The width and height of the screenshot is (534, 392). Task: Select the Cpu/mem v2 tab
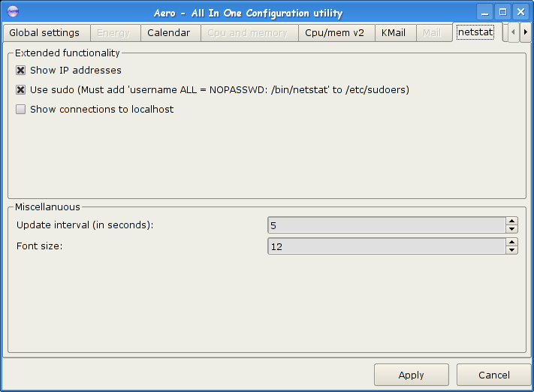(336, 33)
